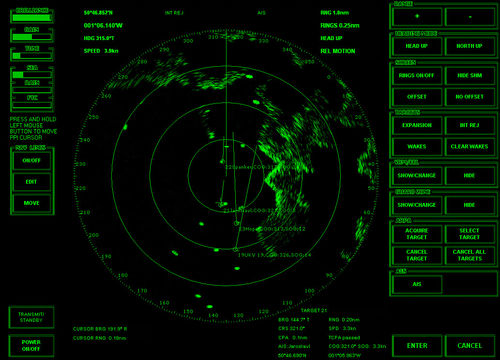The image size is (500, 360).
Task: Click the 19UKV target label on radar
Action: (274, 255)
